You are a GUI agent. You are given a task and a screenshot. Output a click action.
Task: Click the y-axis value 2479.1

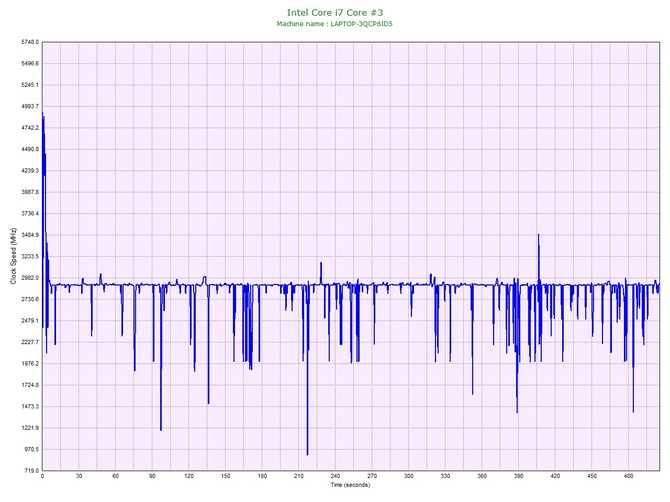(30, 321)
